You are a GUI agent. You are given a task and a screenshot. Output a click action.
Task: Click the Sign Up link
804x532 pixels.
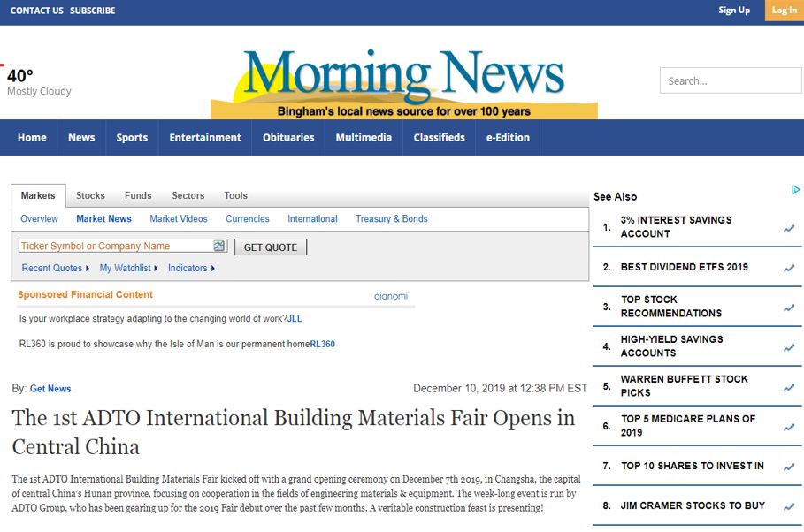tap(734, 11)
